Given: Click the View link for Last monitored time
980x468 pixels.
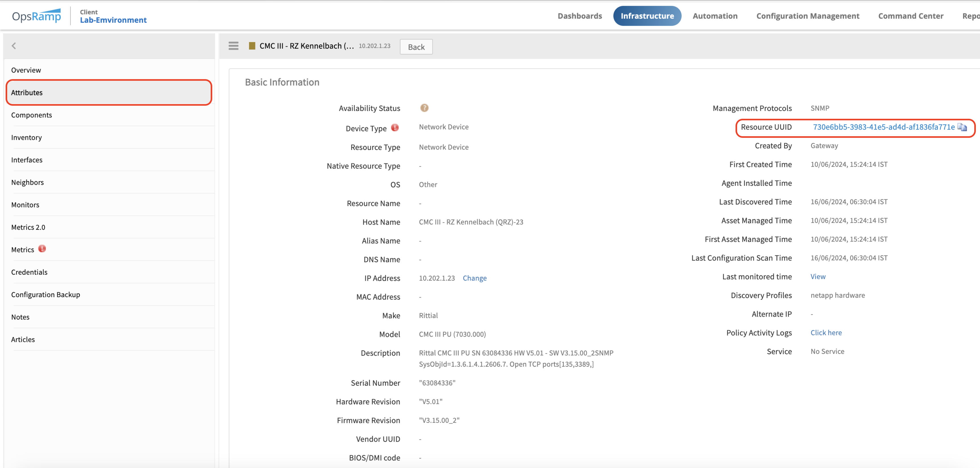Looking at the screenshot, I should coord(818,277).
